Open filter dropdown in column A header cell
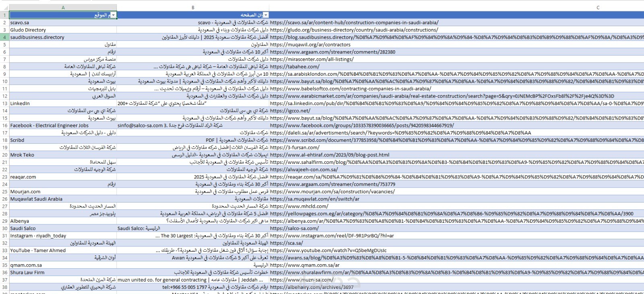Viewport: 644px width, 294px height. pyautogui.click(x=114, y=15)
